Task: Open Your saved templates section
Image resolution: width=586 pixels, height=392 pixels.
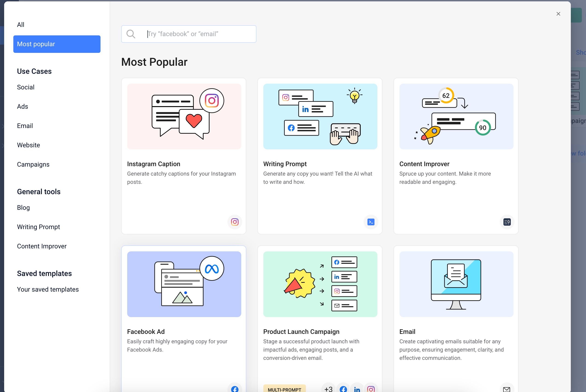Action: coord(48,290)
